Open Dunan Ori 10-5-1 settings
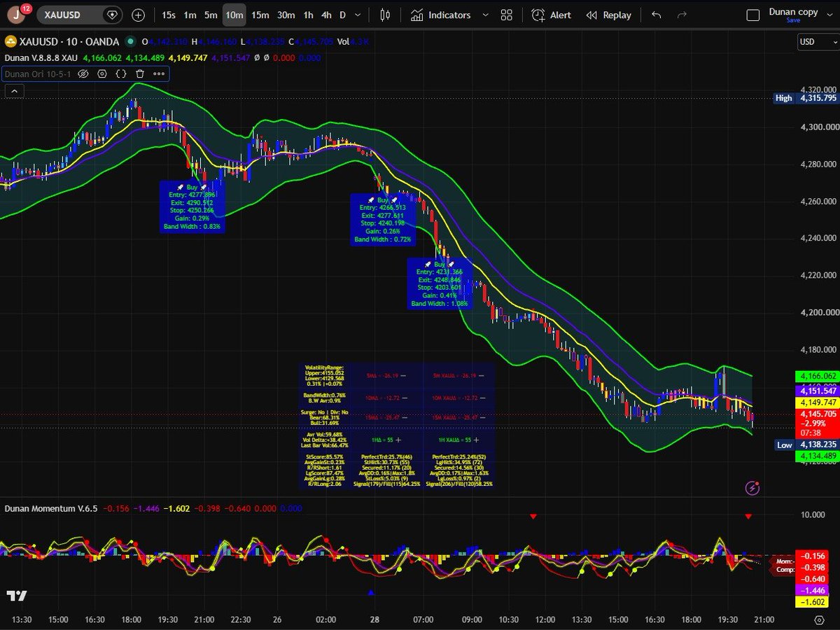 coord(102,73)
